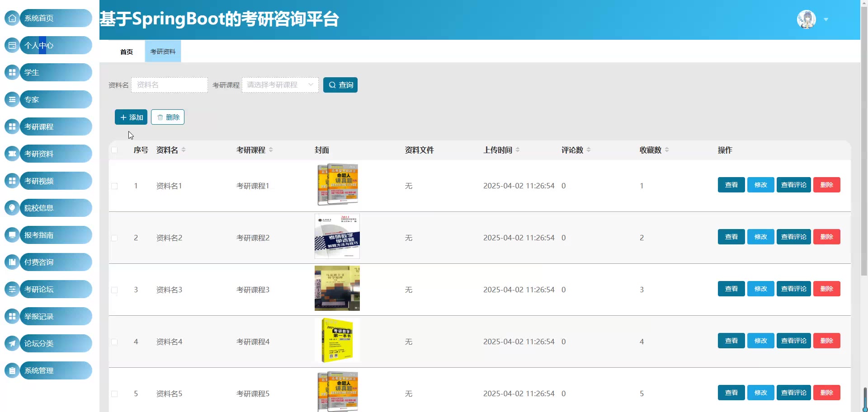Viewport: 868px width, 412px height.
Task: Click the 论坛分类 paper plane icon
Action: pyautogui.click(x=12, y=343)
